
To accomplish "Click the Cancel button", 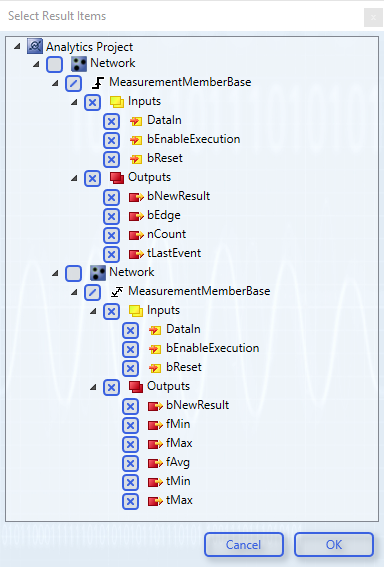I will pos(244,545).
